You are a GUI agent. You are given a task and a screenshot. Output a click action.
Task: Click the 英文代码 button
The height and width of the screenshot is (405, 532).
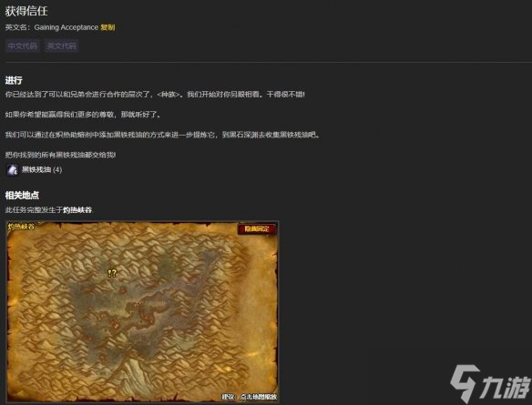61,46
